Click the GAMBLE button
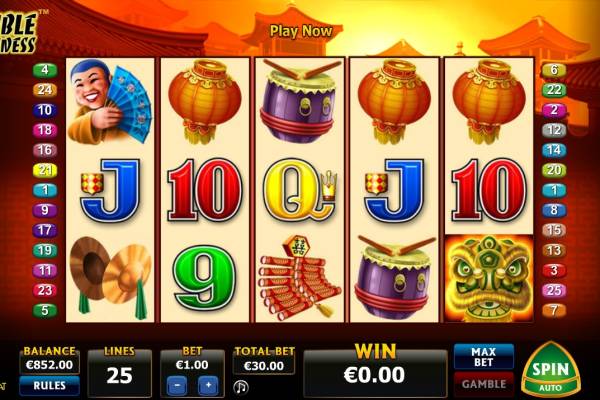The image size is (600, 400). 484,384
